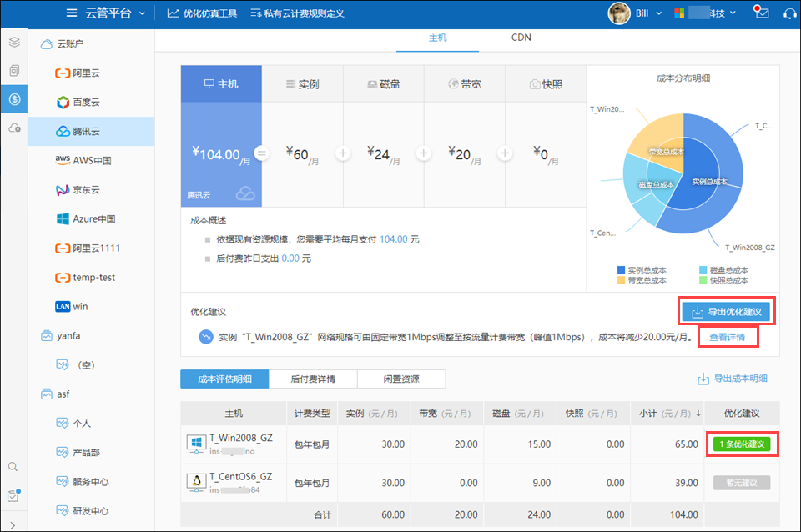Open the hamburger menu beside 云管平台
Screen dimensions: 801x532
pos(73,13)
